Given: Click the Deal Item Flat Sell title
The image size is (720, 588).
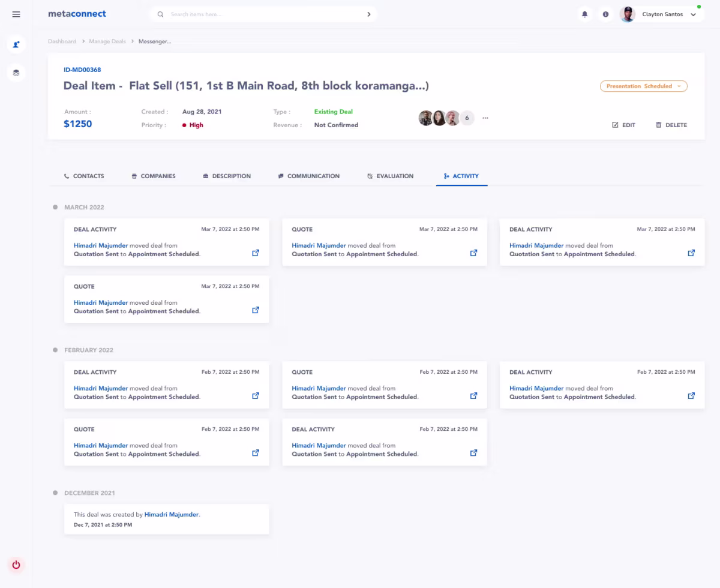Looking at the screenshot, I should [246, 86].
